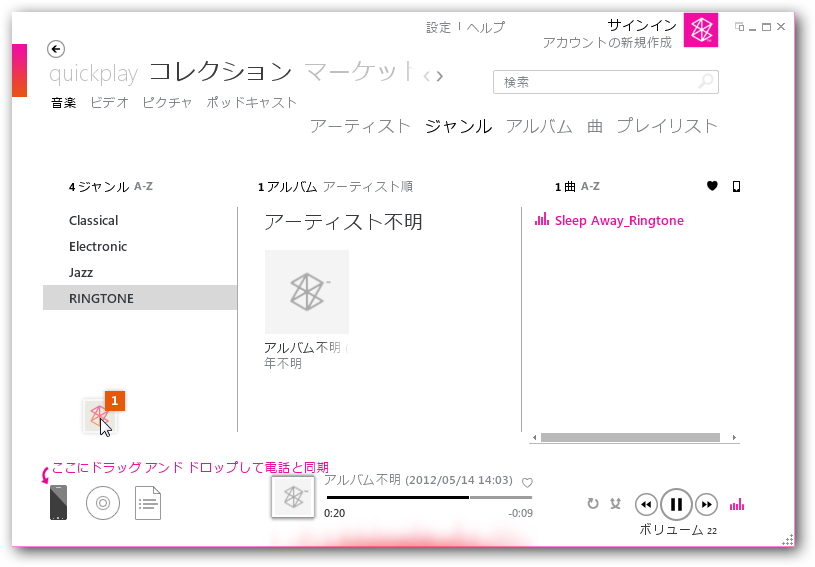Skip to next track
Screen dimensions: 815x567
[x=706, y=504]
